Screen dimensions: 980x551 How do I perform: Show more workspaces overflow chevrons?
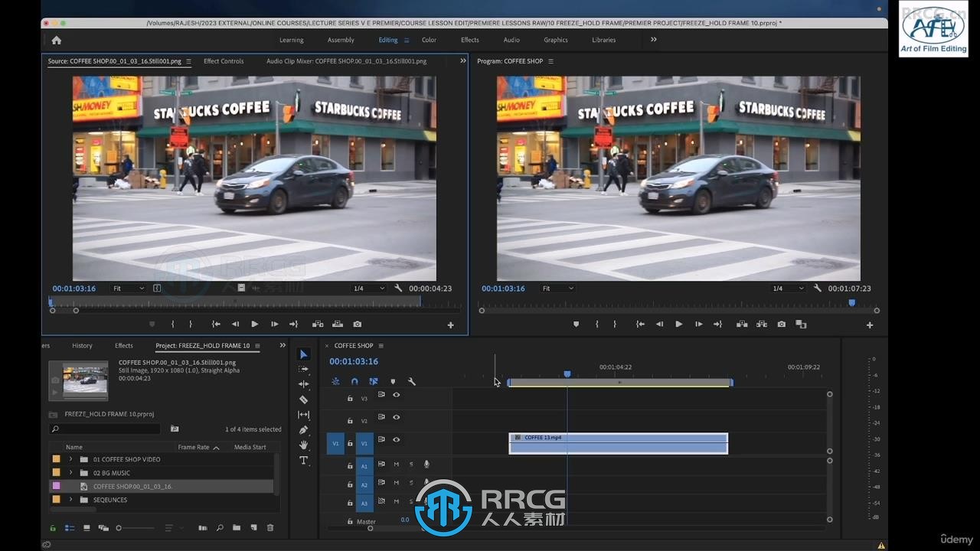(653, 40)
